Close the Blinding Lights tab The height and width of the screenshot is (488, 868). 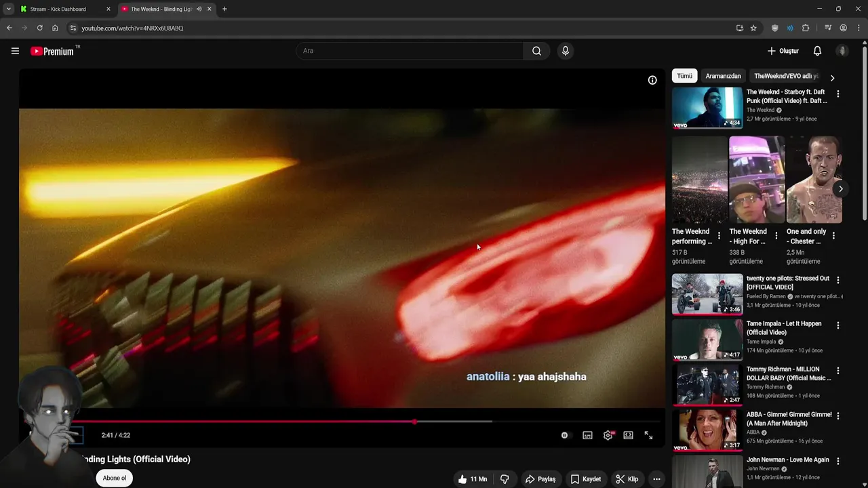point(210,9)
